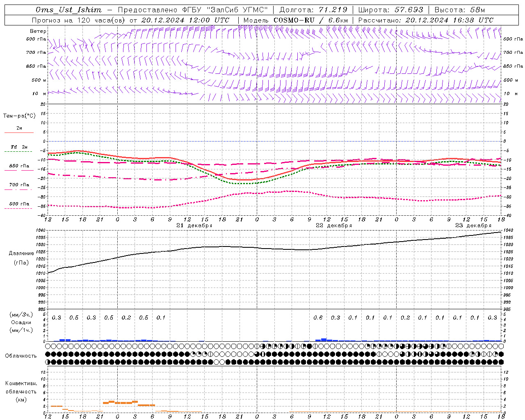Click the station title Oms_Ust_Ishim

[x=68, y=10]
